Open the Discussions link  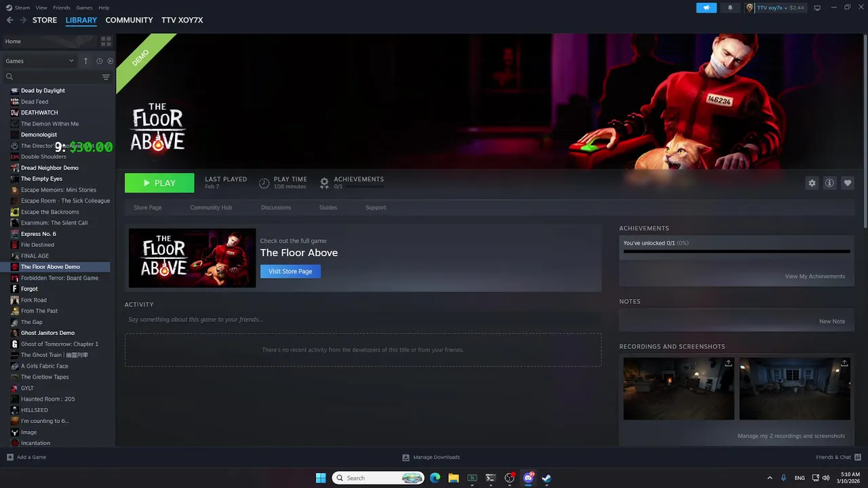click(x=276, y=207)
